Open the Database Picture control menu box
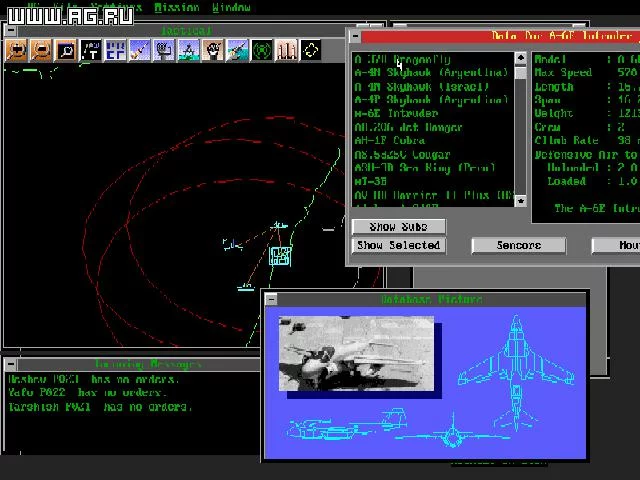 [271, 299]
